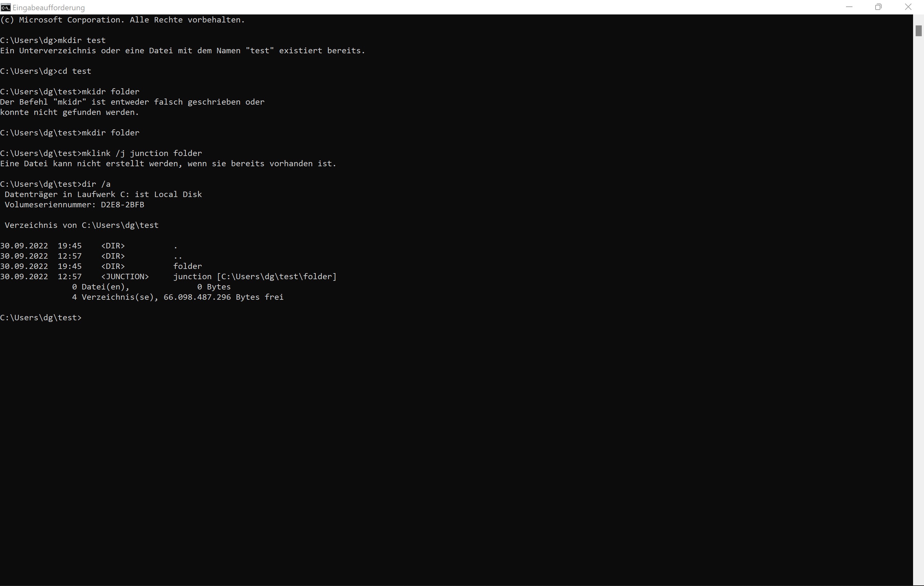Click the folder <DIR> entry in the listing

click(187, 266)
